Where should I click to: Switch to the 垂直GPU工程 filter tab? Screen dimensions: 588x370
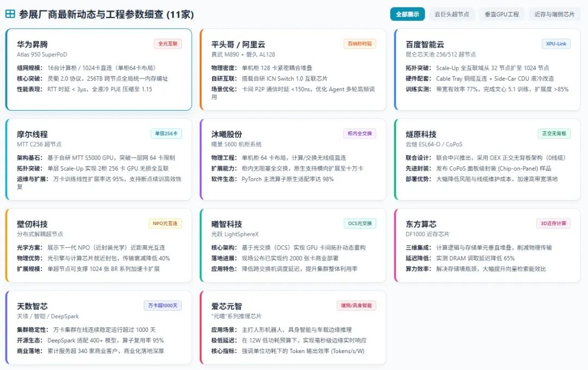tap(502, 14)
